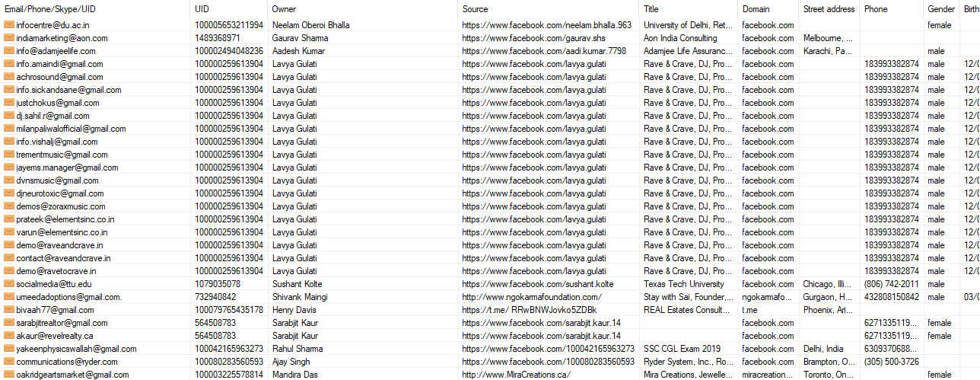Viewport: 980px width, 380px height.
Task: Click the envelope icon beside prateek@elementsinc.co.in
Action: pyautogui.click(x=9, y=219)
